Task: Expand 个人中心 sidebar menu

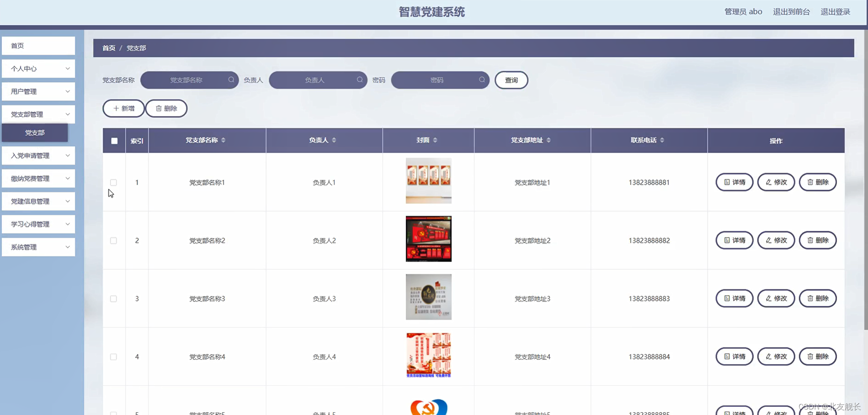Action: (x=38, y=69)
